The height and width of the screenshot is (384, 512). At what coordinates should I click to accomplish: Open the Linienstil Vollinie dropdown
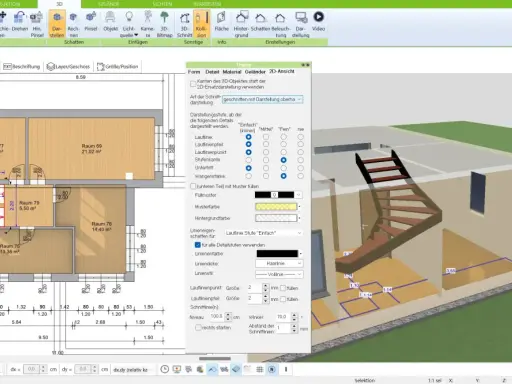click(x=279, y=274)
